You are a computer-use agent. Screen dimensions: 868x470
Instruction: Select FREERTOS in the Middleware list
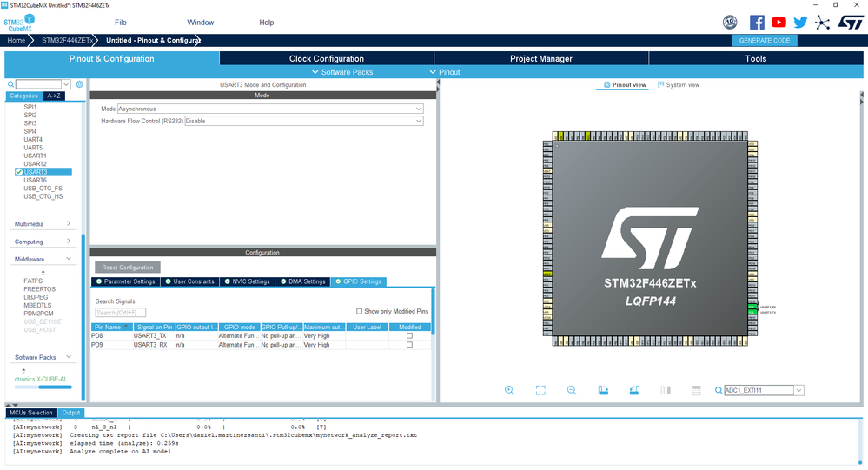click(x=39, y=289)
